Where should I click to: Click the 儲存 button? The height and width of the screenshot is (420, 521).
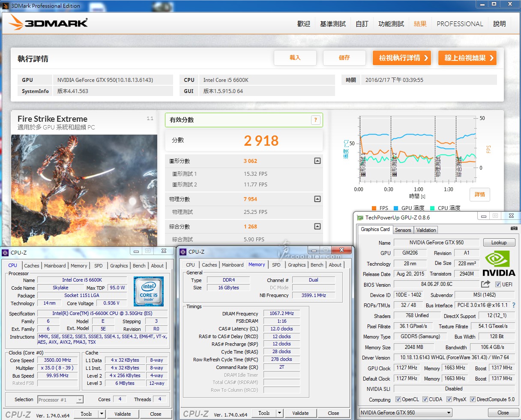click(344, 58)
